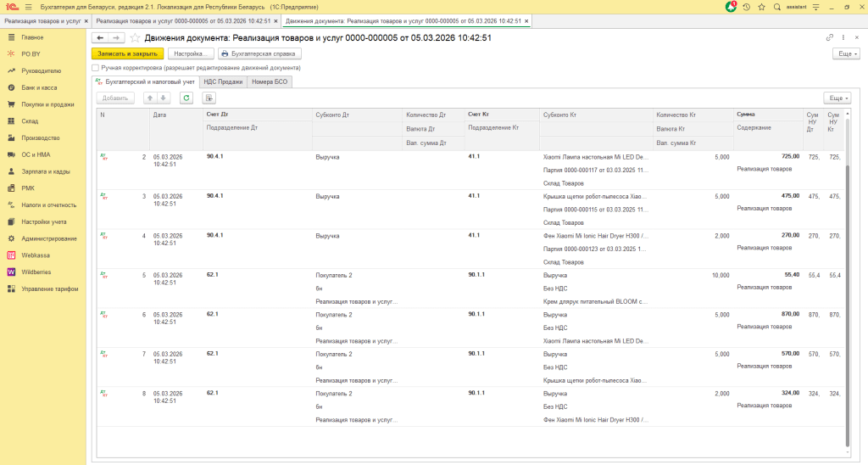This screenshot has width=868, height=465.
Task: Copy link to this form icon
Action: tap(829, 37)
